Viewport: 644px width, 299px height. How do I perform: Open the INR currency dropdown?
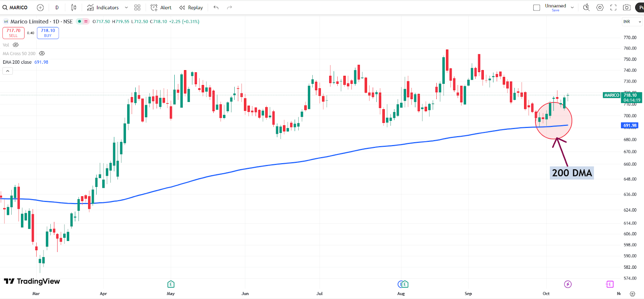tap(632, 22)
